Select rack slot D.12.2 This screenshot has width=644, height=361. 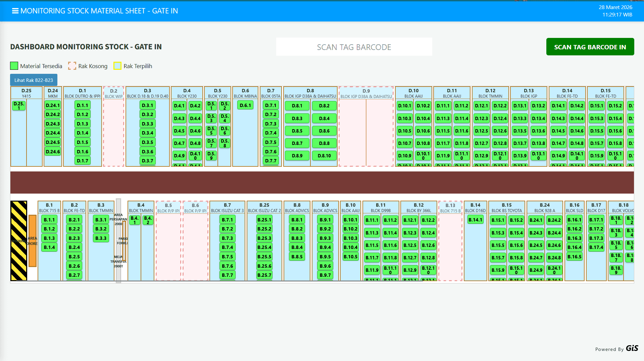[500, 106]
